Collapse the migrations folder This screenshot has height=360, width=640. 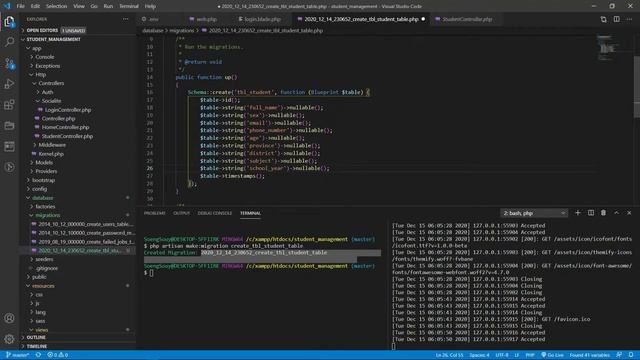pos(47,215)
